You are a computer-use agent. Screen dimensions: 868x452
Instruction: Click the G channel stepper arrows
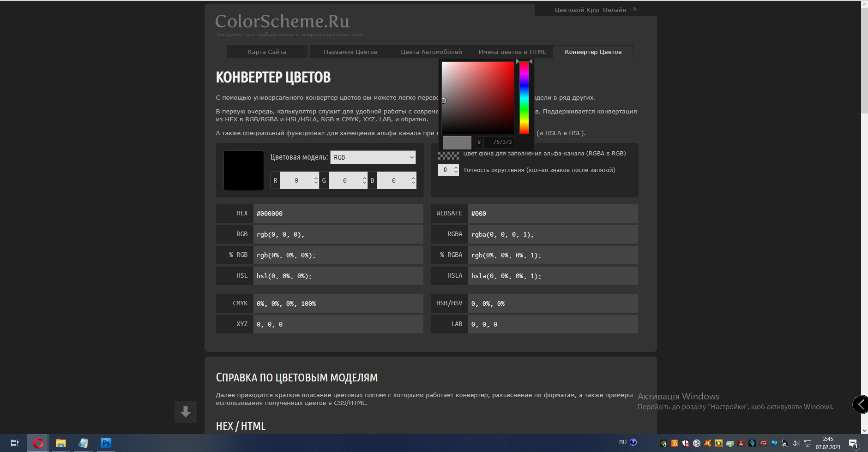pyautogui.click(x=364, y=180)
